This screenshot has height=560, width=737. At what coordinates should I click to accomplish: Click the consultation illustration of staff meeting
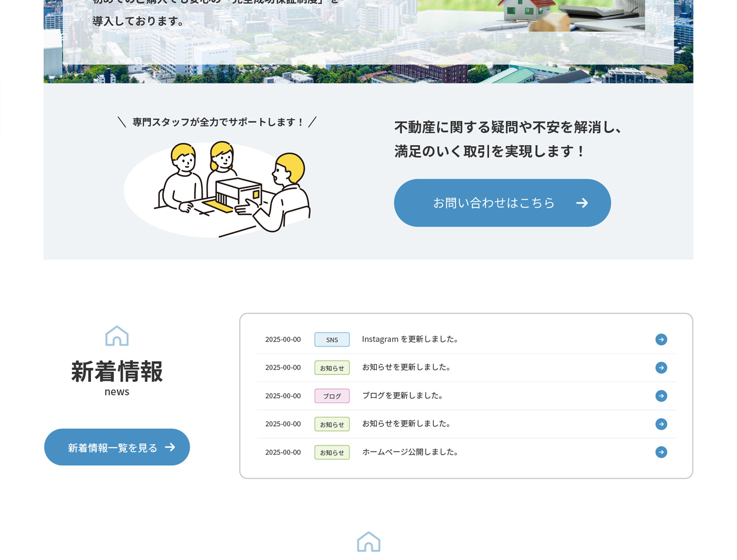[x=217, y=188]
